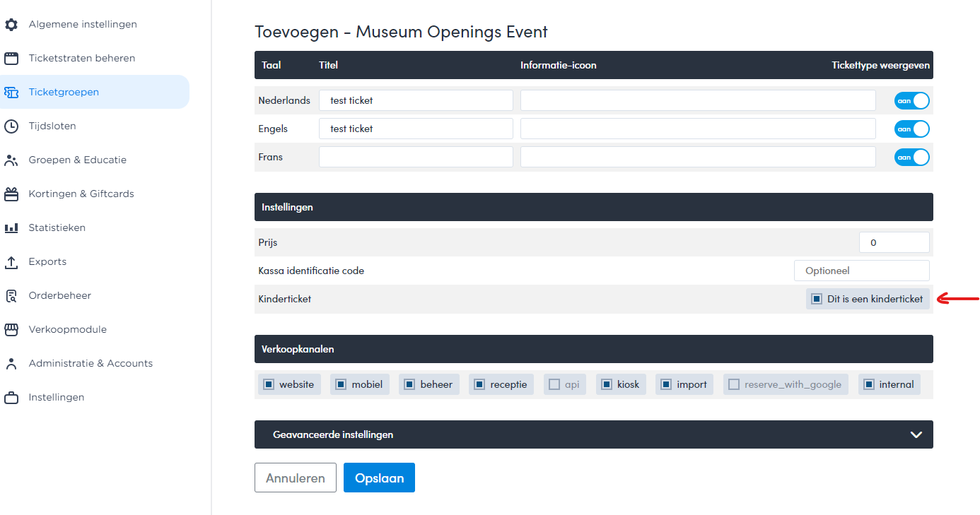Image resolution: width=980 pixels, height=515 pixels.
Task: Disable the kiosk sales channel checkbox
Action: [x=607, y=384]
